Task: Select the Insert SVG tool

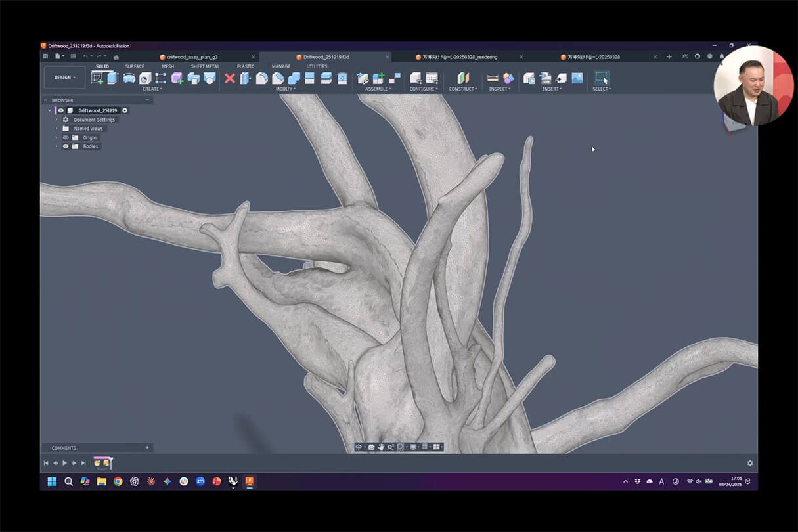Action: click(545, 78)
